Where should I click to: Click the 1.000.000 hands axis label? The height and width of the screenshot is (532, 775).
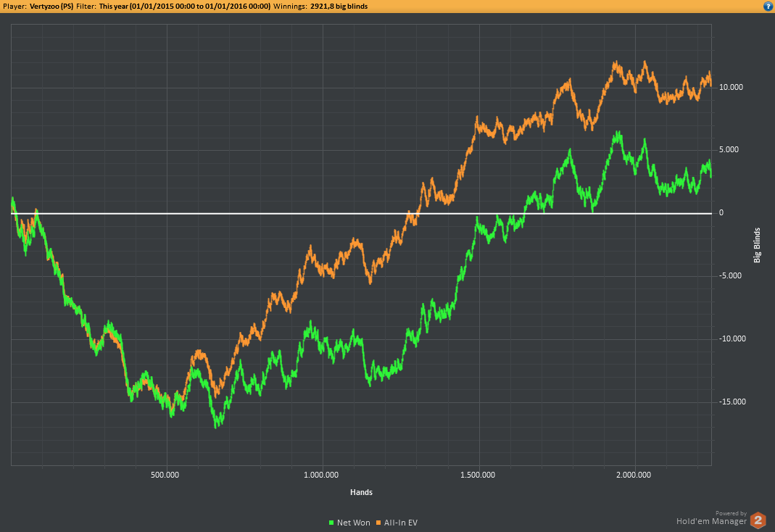click(x=321, y=475)
